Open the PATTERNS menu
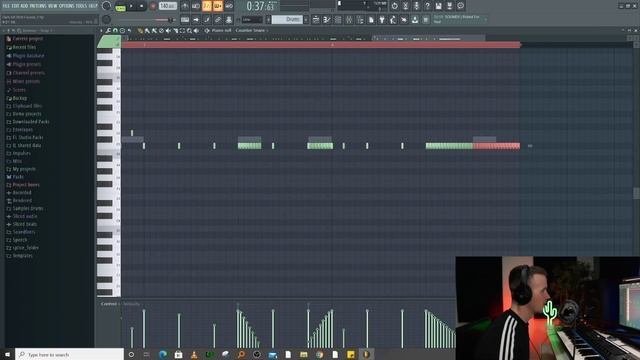This screenshot has width=640, height=360. click(38, 6)
